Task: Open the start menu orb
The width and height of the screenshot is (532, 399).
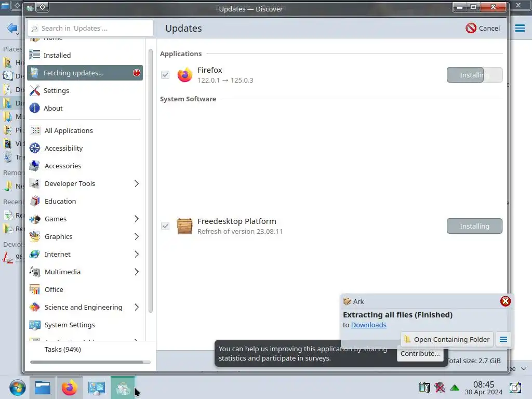Action: [x=17, y=388]
